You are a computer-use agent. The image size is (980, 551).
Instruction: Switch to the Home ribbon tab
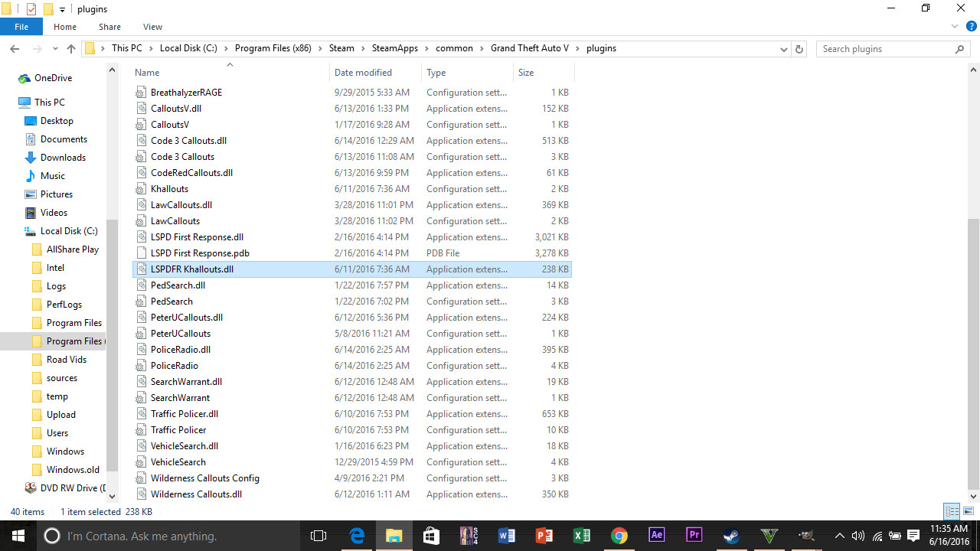[65, 27]
